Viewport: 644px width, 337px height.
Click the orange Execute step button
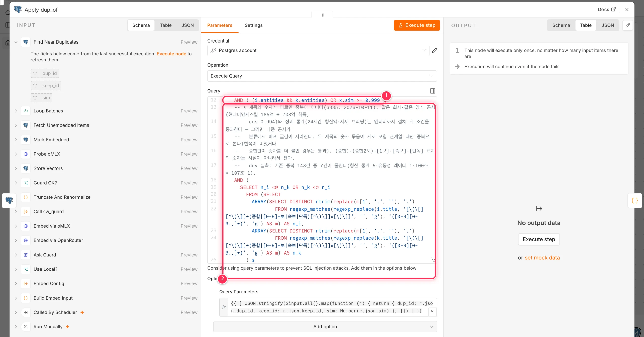click(x=417, y=25)
